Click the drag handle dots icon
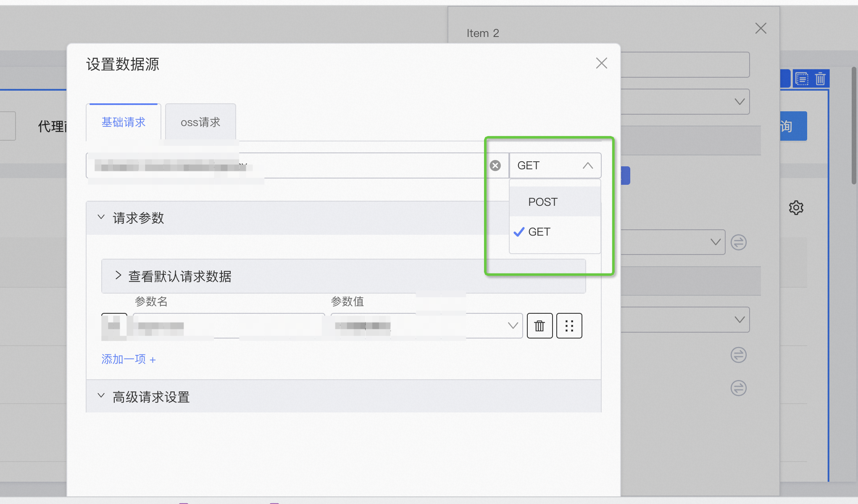 (569, 325)
